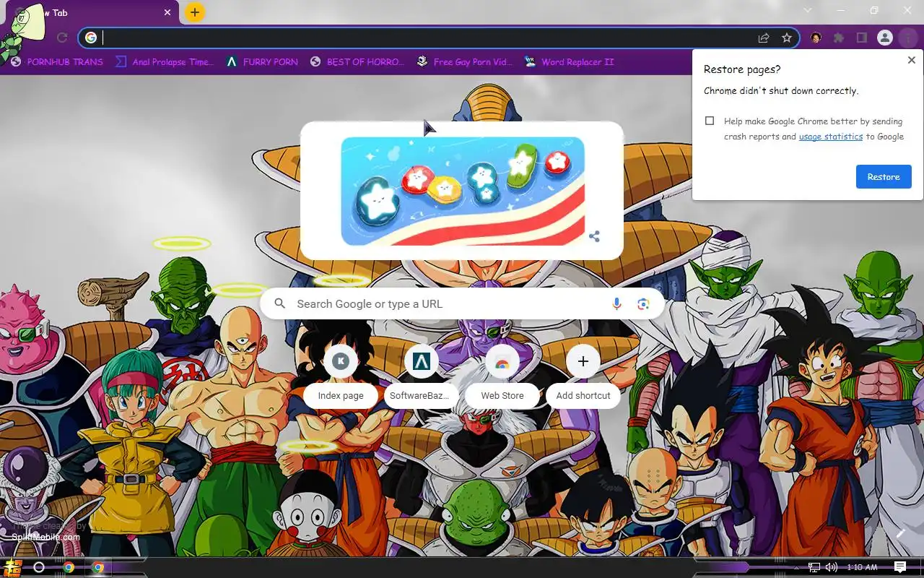
Task: Open the Chrome profile avatar menu
Action: click(885, 38)
